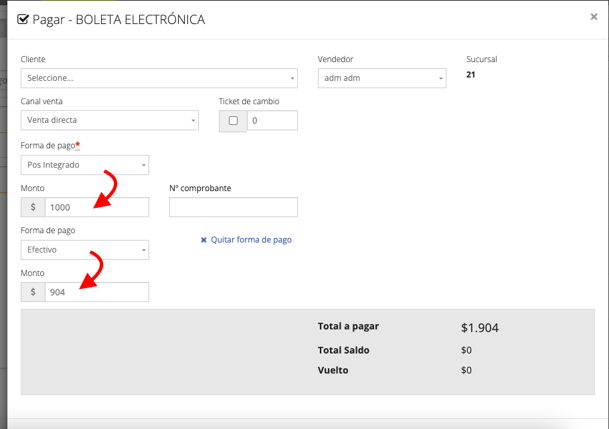
Task: Expand the Vendedor dropdown showing adm adm
Action: pos(381,78)
